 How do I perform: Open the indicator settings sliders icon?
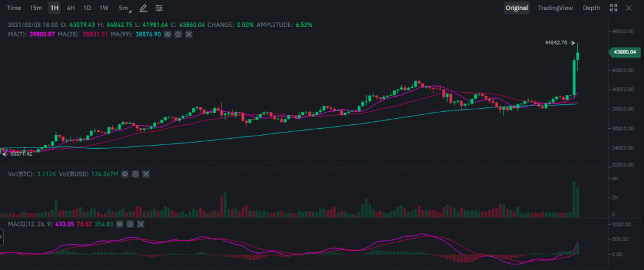click(x=159, y=8)
